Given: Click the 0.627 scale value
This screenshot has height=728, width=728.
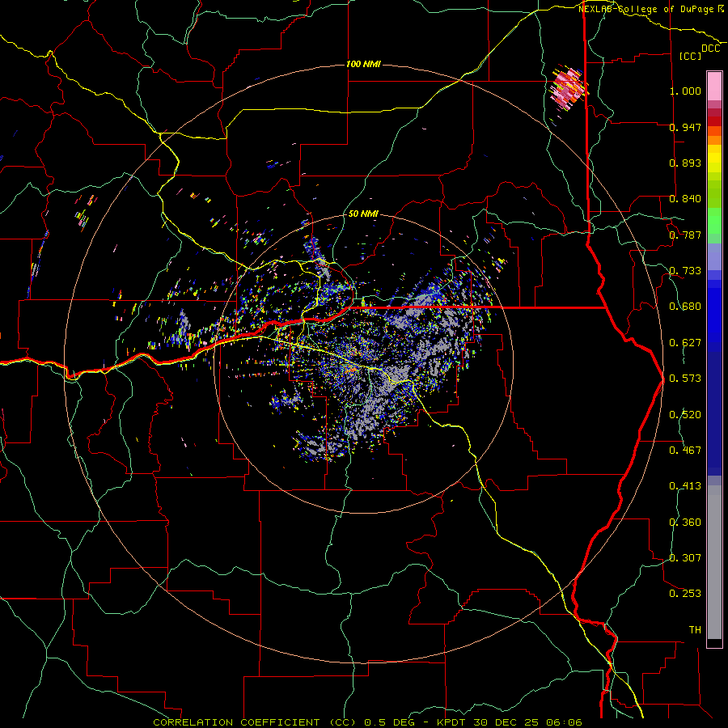Looking at the screenshot, I should (685, 343).
